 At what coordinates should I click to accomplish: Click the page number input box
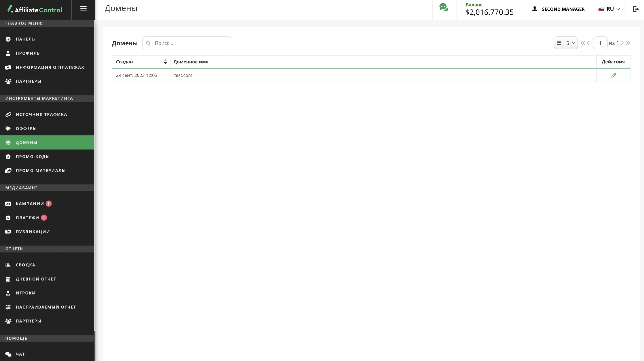[x=600, y=43]
